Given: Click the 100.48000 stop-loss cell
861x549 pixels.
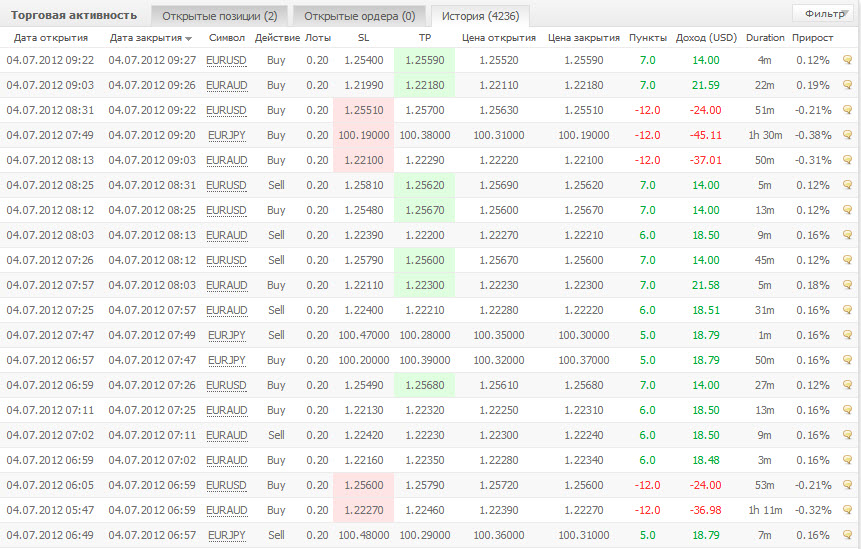Looking at the screenshot, I should point(364,535).
